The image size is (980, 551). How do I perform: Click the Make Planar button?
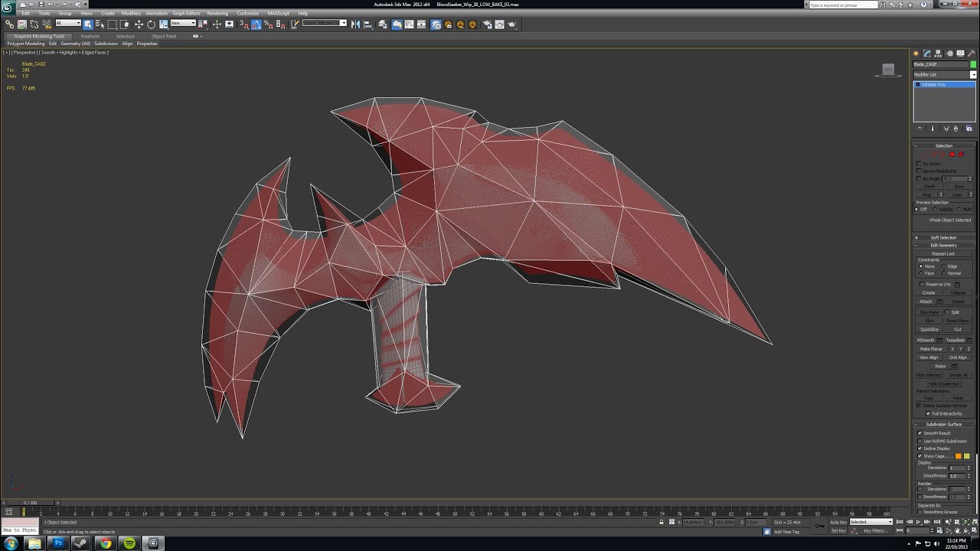click(x=931, y=349)
